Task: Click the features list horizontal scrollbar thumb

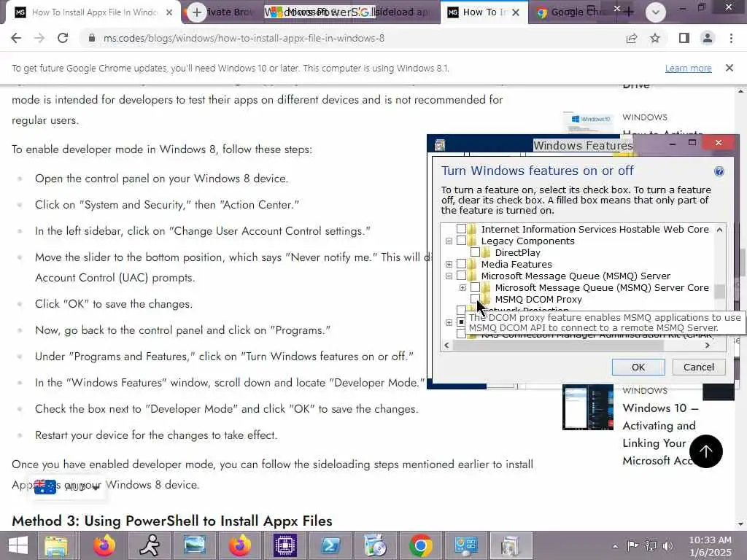Action: [x=557, y=346]
